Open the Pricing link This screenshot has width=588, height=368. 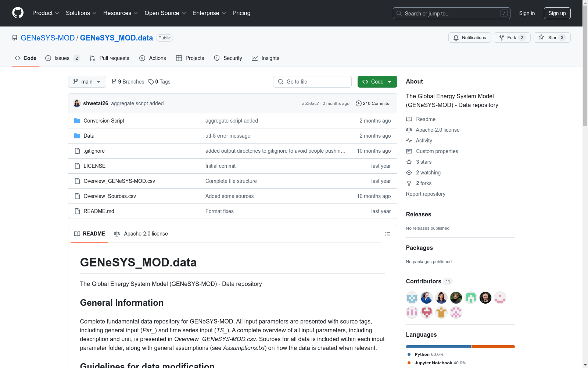[241, 13]
